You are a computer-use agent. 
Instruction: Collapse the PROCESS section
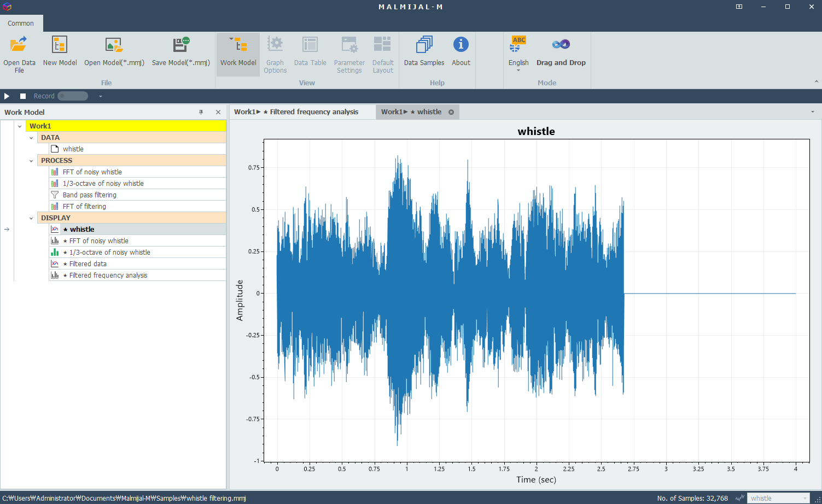(31, 161)
